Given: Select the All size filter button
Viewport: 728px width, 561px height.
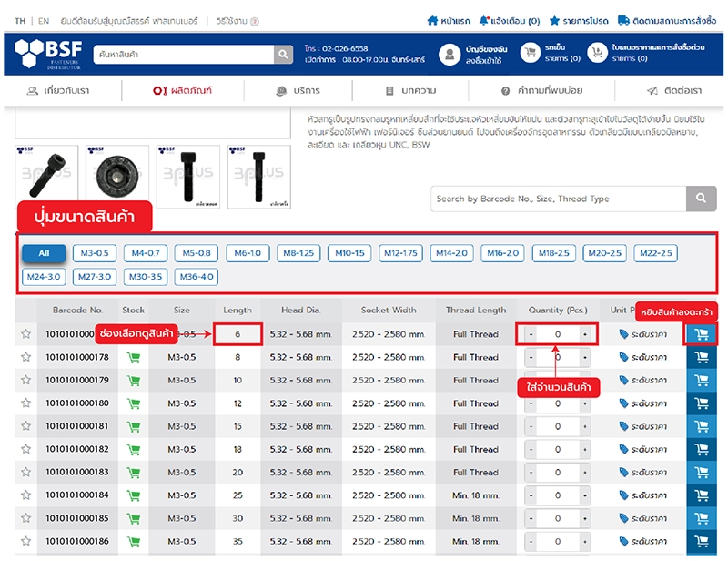Looking at the screenshot, I should [x=45, y=253].
